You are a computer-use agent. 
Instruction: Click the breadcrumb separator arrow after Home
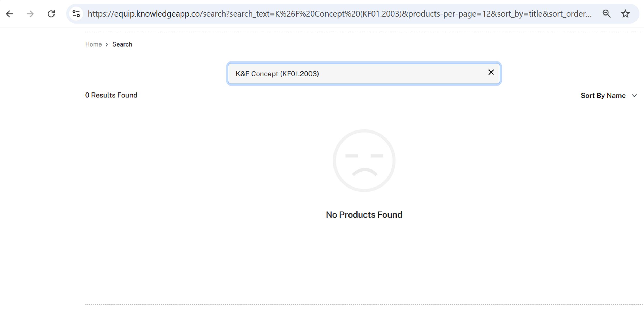click(x=107, y=45)
